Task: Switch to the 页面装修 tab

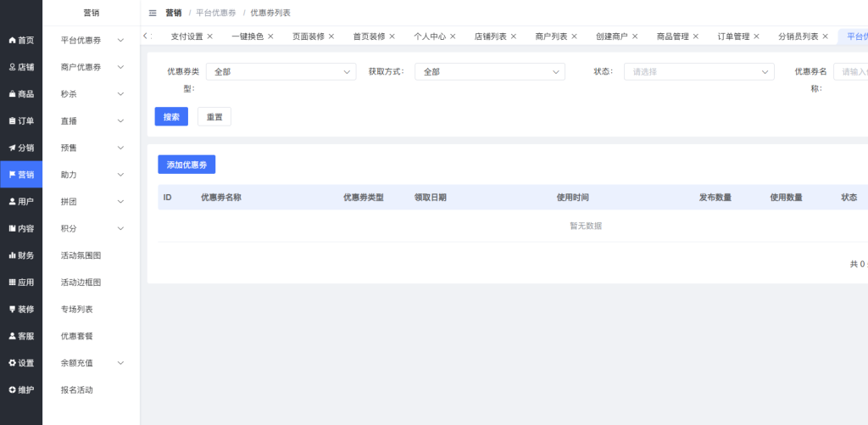Action: point(309,36)
